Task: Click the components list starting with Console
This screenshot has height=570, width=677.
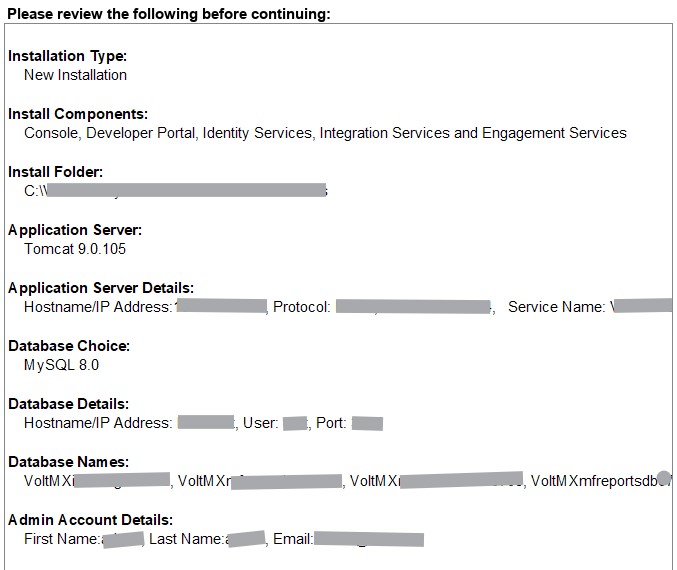Action: [325, 133]
